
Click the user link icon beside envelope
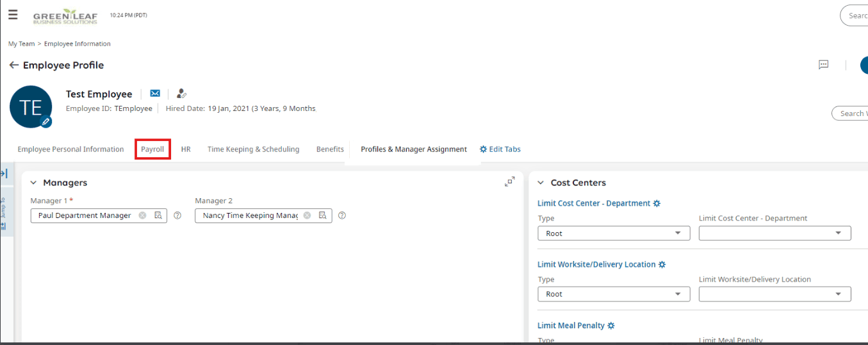pos(181,94)
